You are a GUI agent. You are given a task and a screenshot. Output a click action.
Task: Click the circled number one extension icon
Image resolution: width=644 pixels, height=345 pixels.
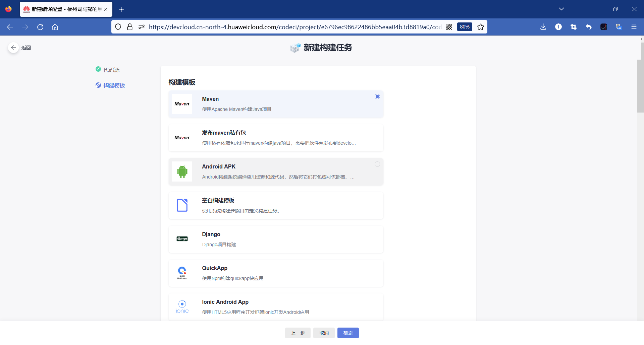[558, 27]
